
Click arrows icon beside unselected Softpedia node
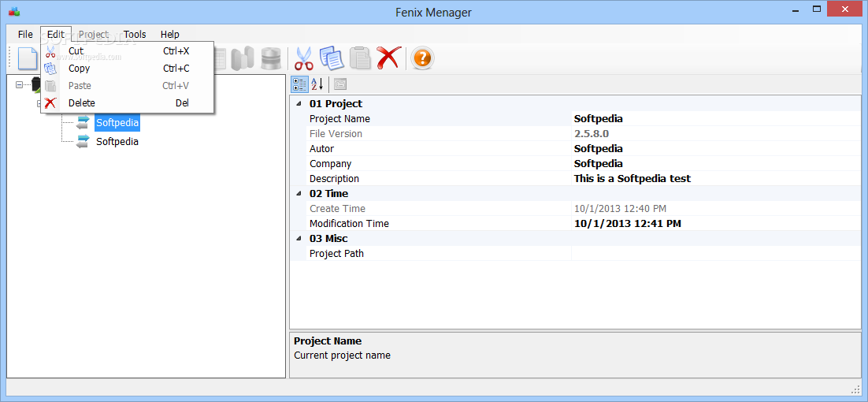tap(83, 141)
